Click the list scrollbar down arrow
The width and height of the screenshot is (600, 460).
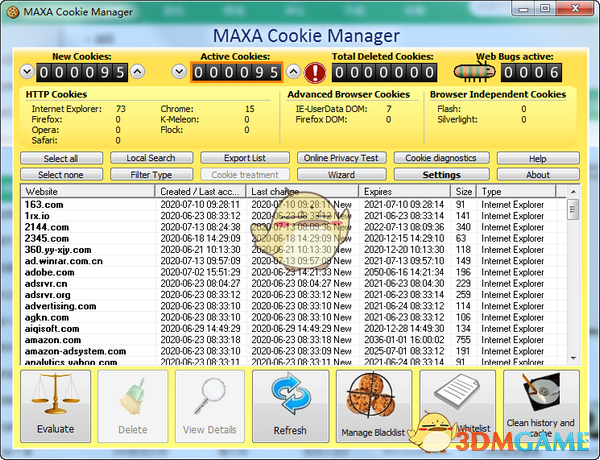573,358
